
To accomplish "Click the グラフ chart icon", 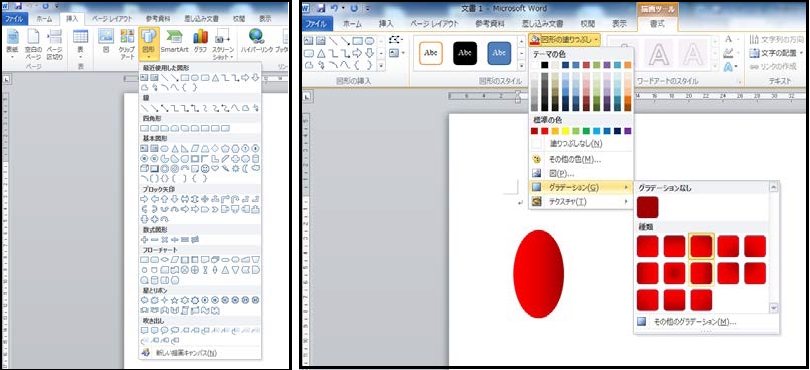I will (x=200, y=42).
